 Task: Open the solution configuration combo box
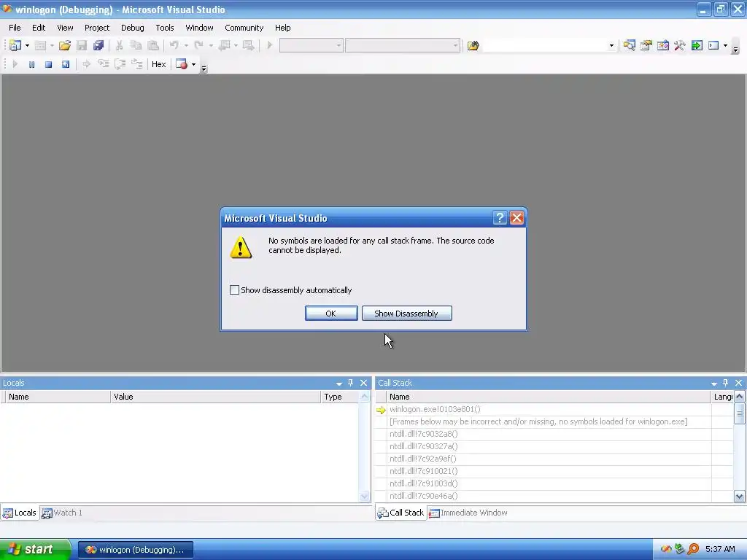[x=311, y=45]
